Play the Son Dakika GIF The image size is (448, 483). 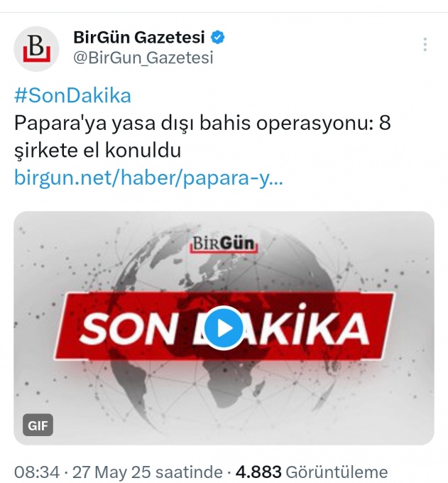pos(224,328)
